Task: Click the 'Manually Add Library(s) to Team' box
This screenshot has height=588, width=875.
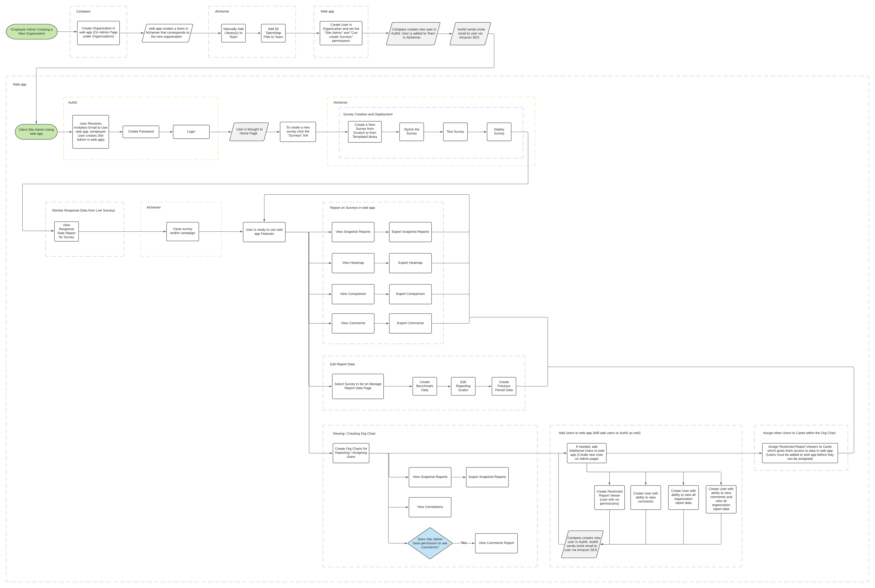Action: click(x=233, y=33)
